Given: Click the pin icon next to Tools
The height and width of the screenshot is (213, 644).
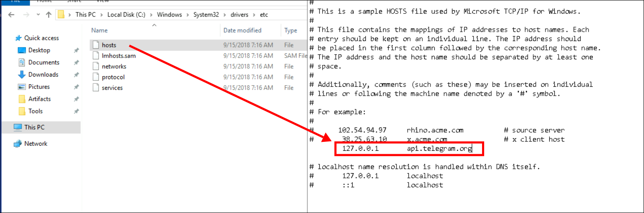Looking at the screenshot, I should (x=76, y=111).
